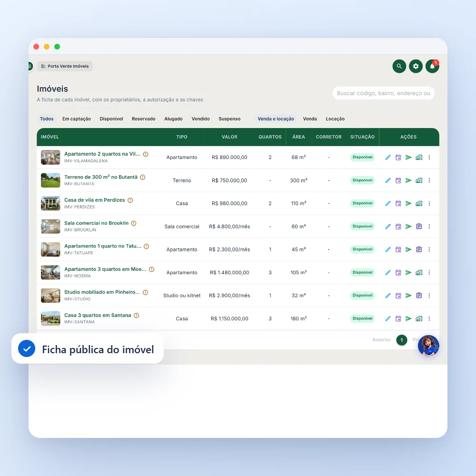Click the send arrow icon for Casa 3 quartos em Santana
Viewport: 476px width, 476px height.
tap(408, 318)
